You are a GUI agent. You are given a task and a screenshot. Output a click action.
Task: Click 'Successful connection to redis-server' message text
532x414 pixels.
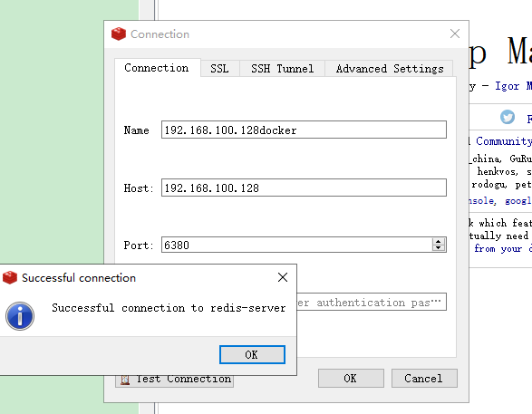(x=169, y=308)
